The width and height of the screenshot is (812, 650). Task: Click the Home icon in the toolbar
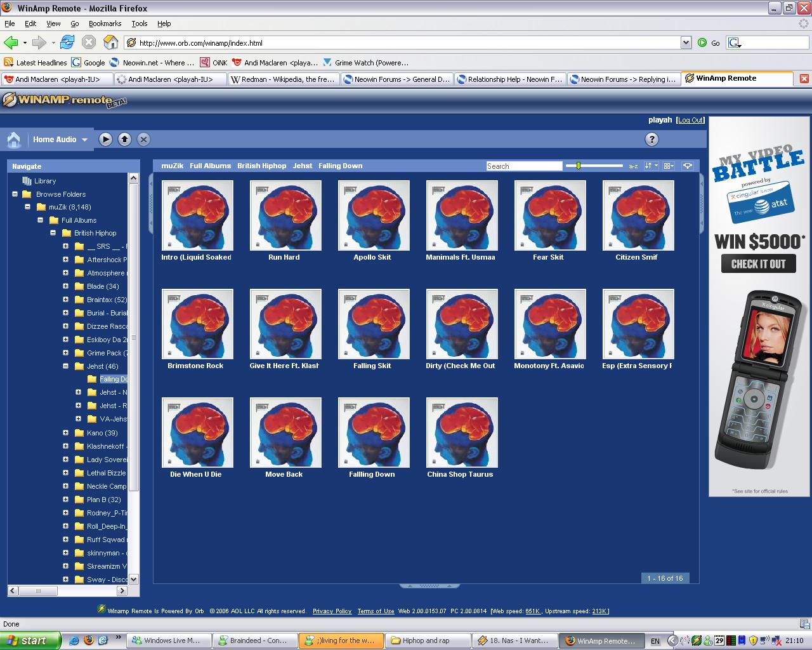tap(13, 139)
